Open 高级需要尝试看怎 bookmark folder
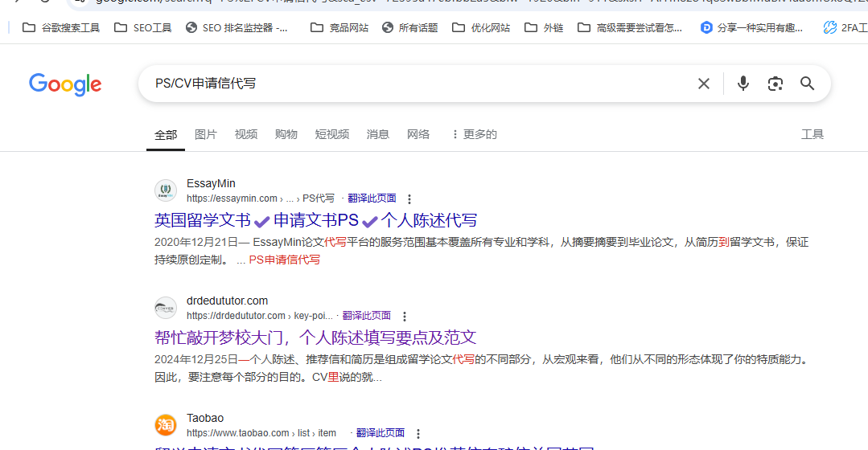The width and height of the screenshot is (868, 450). (630, 27)
